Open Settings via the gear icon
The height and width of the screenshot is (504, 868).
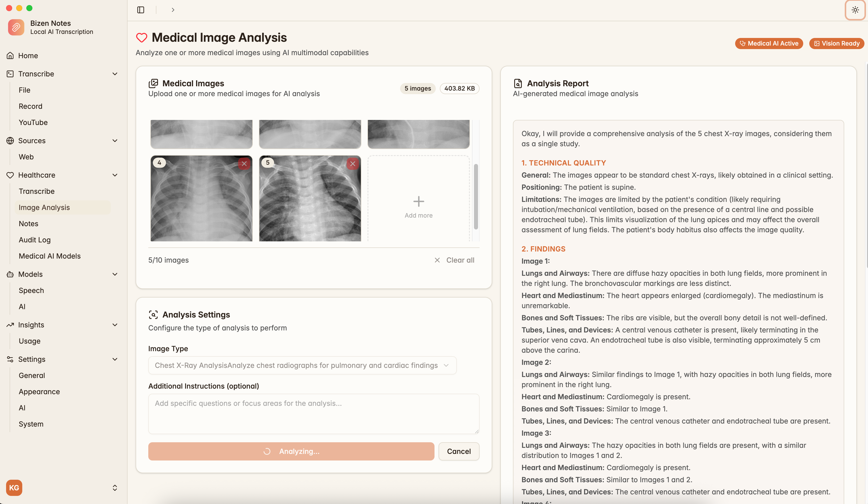point(10,359)
